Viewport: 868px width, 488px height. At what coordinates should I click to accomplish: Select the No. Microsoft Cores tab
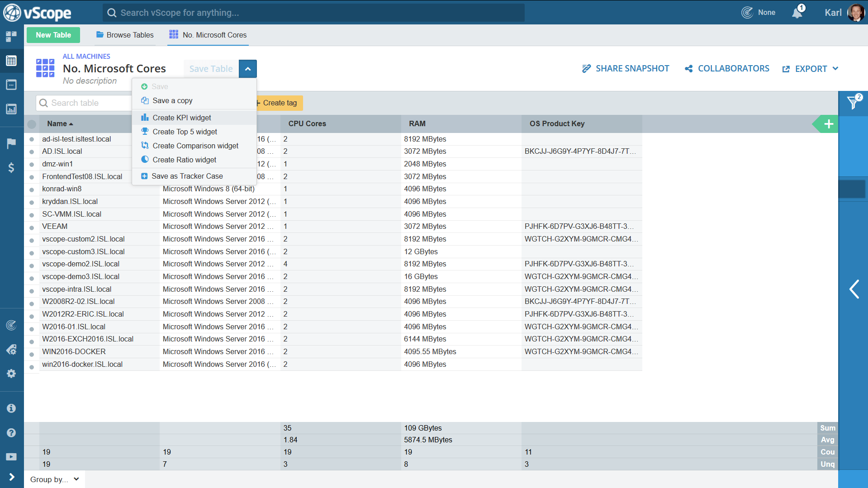[208, 35]
